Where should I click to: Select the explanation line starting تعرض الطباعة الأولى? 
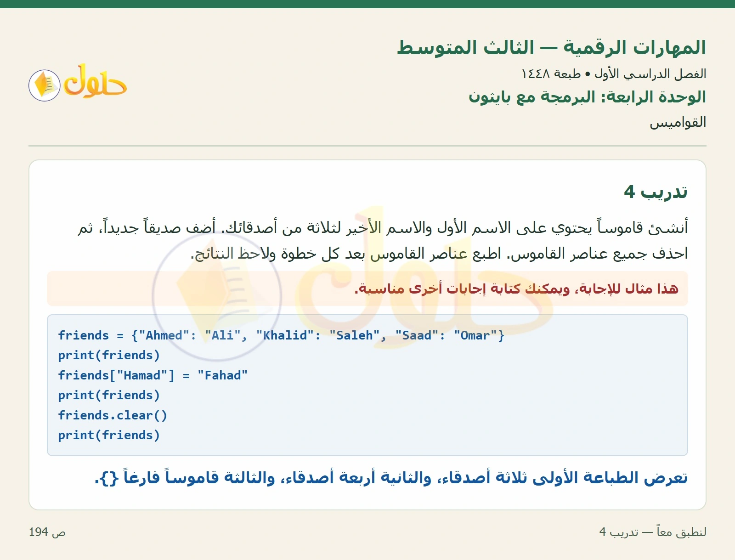coord(391,478)
